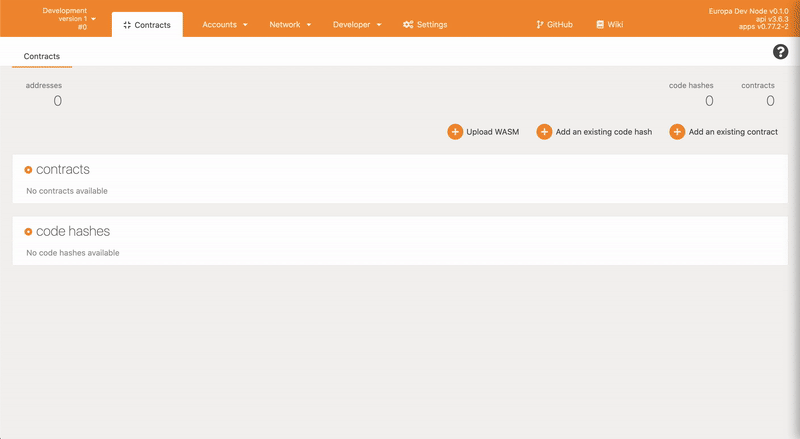Image resolution: width=800 pixels, height=439 pixels.
Task: Collapse the contracts section
Action: coord(28,170)
